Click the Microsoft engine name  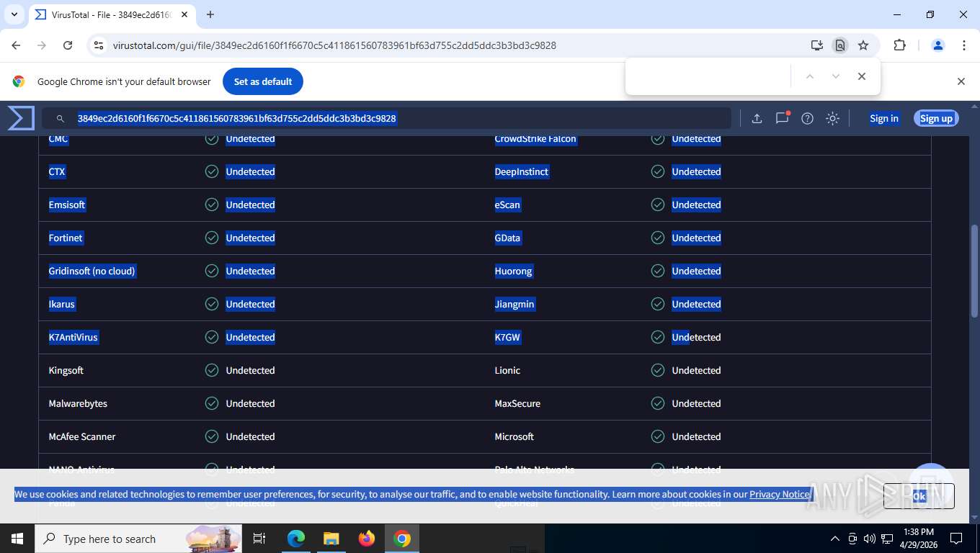coord(514,436)
